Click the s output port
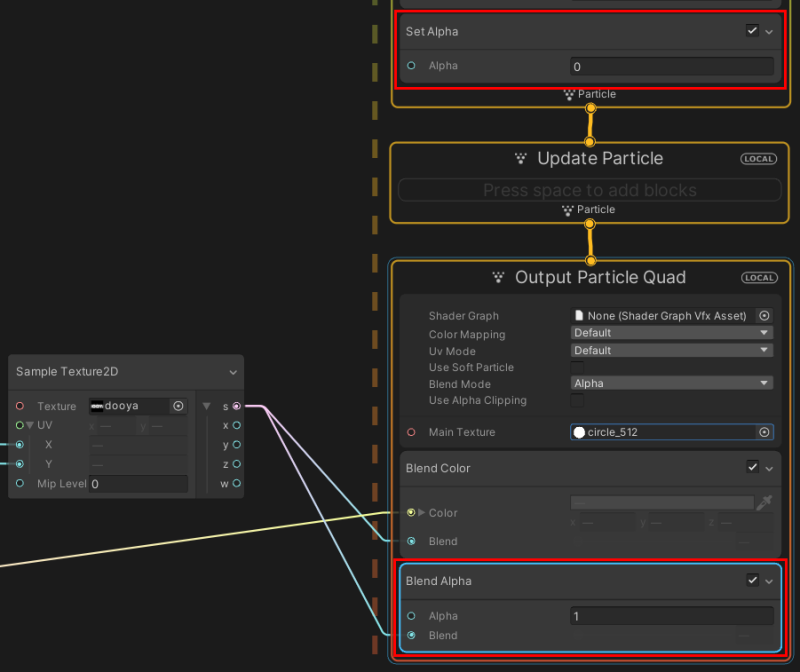Viewport: 800px width, 672px height. pyautogui.click(x=237, y=406)
